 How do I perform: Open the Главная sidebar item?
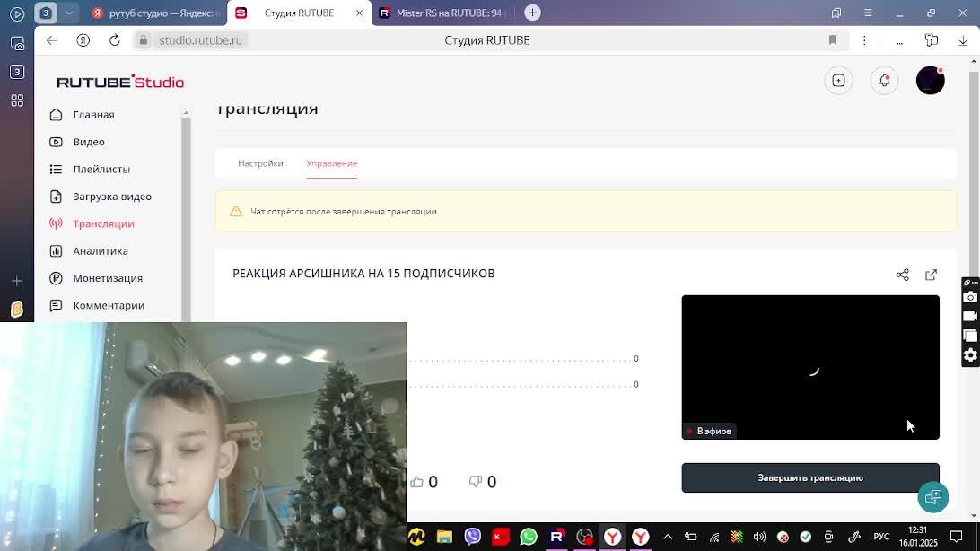(x=93, y=115)
